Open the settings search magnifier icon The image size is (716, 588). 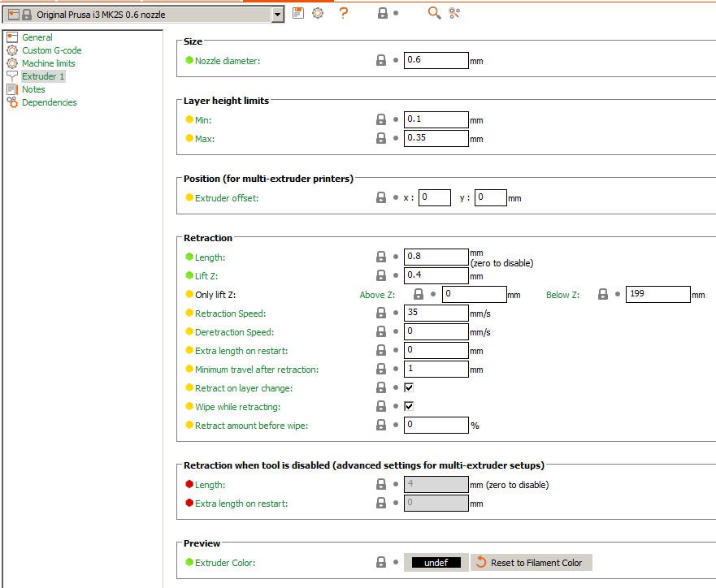tap(434, 13)
